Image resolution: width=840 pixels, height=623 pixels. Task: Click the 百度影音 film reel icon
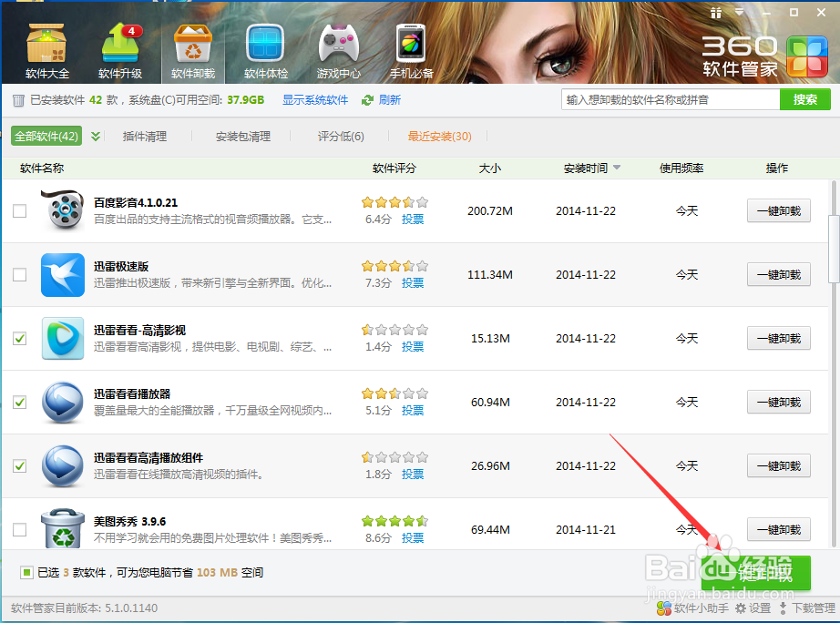(63, 210)
